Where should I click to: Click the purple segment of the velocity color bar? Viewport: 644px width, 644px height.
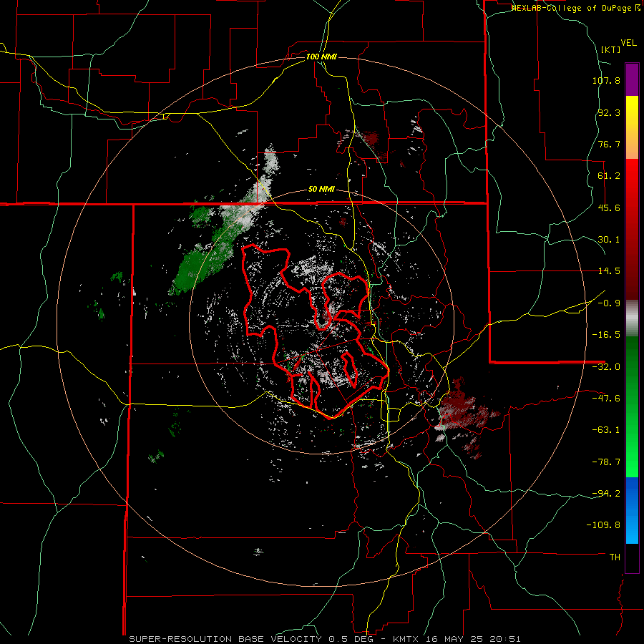pos(632,80)
